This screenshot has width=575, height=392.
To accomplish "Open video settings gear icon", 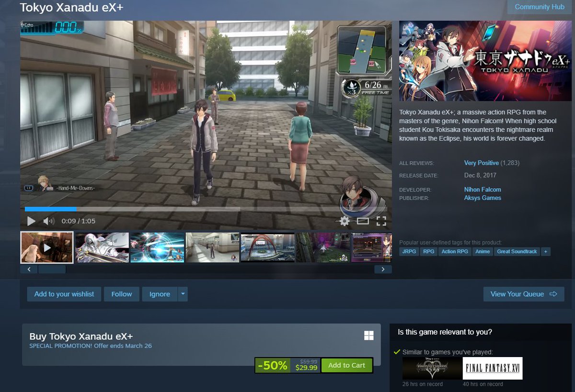I will coord(344,221).
